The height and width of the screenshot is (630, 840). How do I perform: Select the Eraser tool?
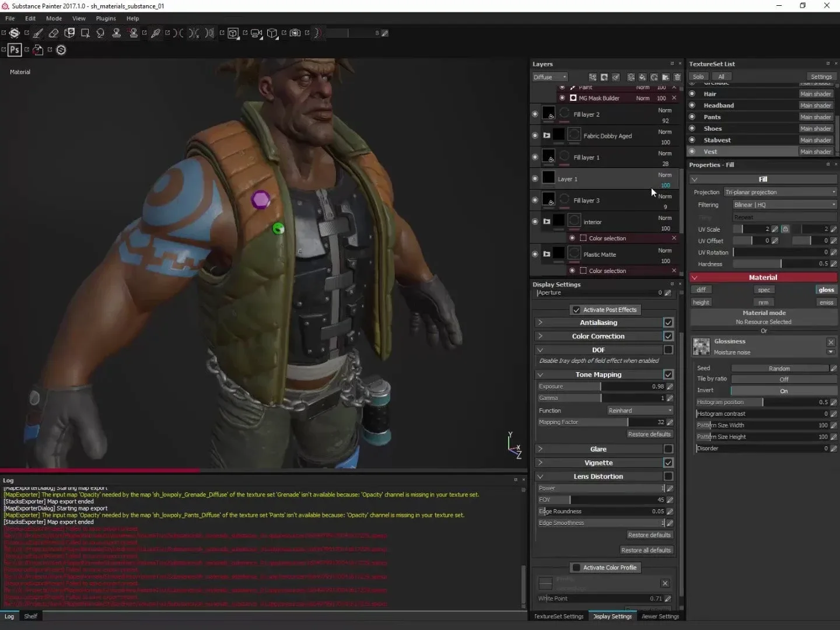tap(53, 33)
